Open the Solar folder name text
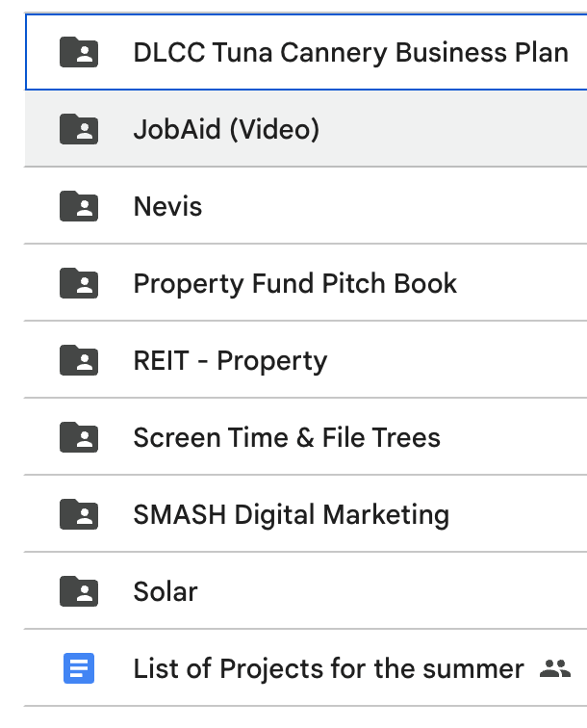 [x=166, y=591]
